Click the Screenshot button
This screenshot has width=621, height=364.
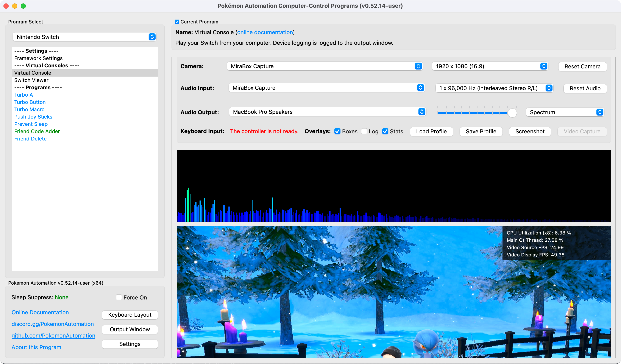tap(530, 131)
